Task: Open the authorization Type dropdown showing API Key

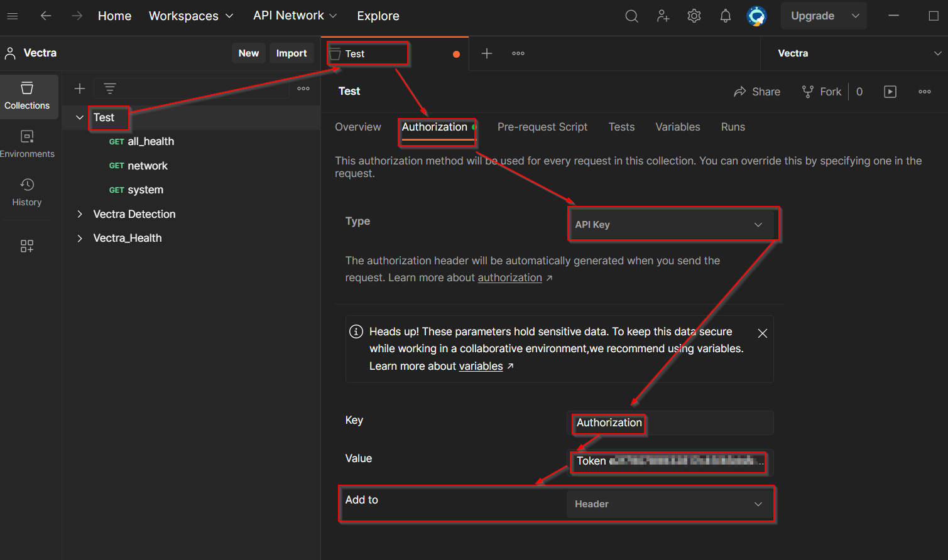Action: 673,224
